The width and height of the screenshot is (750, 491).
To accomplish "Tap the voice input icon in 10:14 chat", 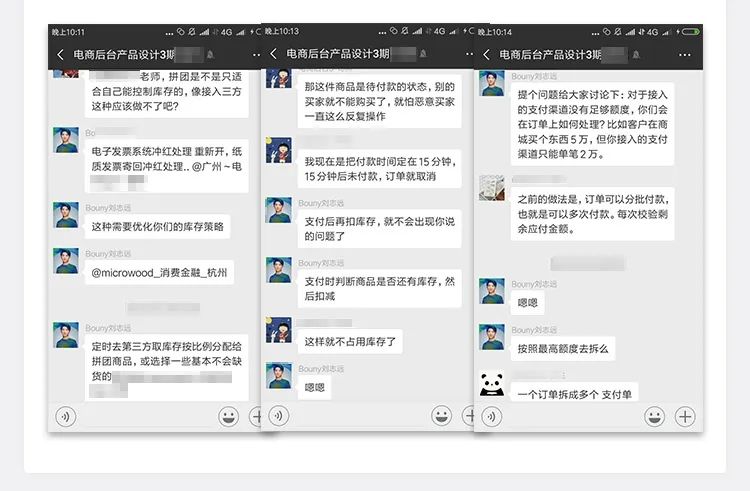I will 491,417.
